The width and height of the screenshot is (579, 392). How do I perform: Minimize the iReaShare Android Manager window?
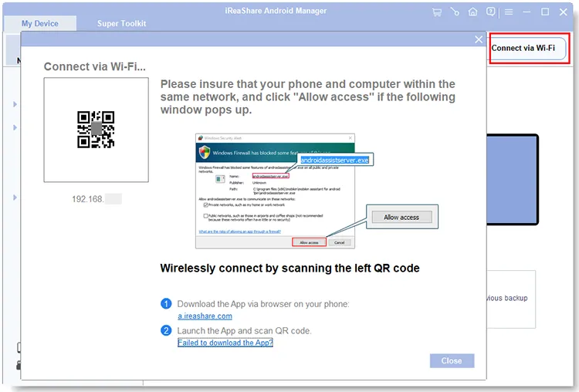527,12
